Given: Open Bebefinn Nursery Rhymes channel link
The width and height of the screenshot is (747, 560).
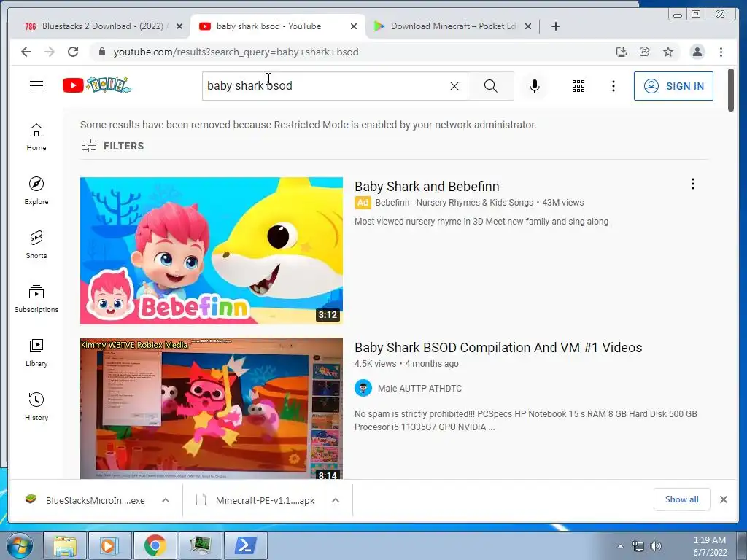Looking at the screenshot, I should [454, 203].
